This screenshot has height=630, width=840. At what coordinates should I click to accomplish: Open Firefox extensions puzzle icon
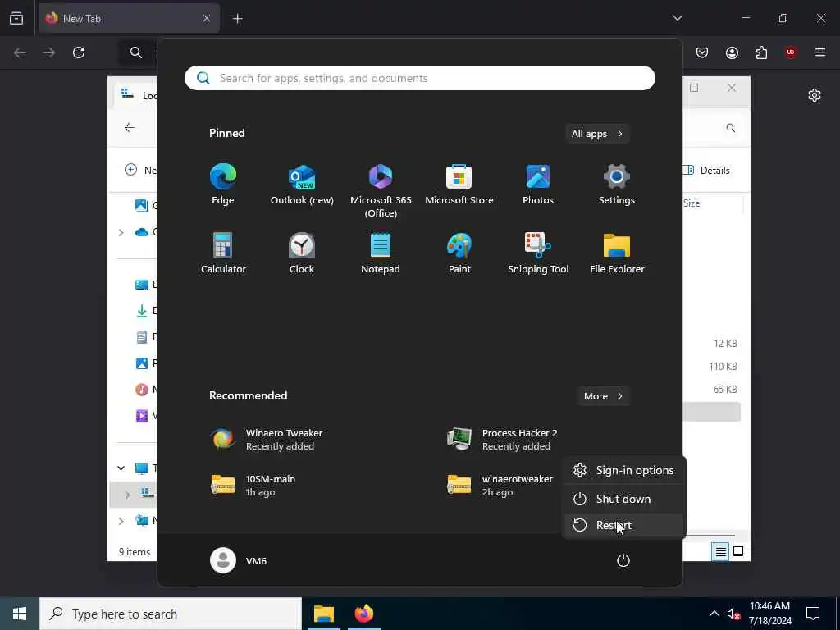pyautogui.click(x=762, y=52)
